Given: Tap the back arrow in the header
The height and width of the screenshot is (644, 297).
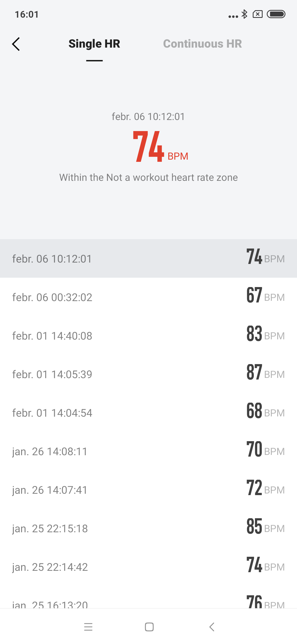Looking at the screenshot, I should [16, 44].
